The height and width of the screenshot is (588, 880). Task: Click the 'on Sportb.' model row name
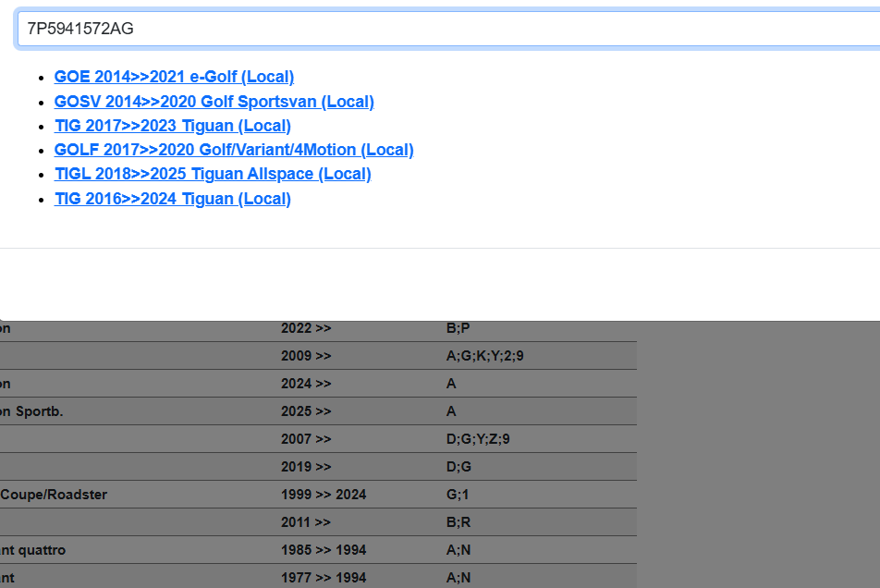[x=31, y=411]
